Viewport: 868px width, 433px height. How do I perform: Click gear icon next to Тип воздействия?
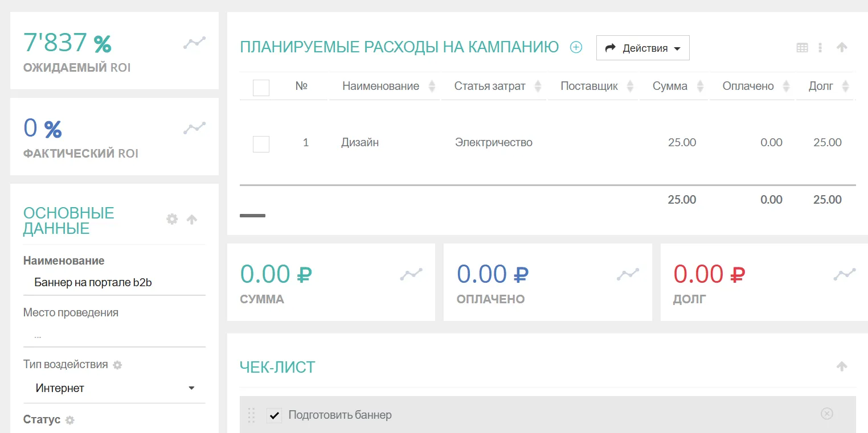(x=117, y=365)
